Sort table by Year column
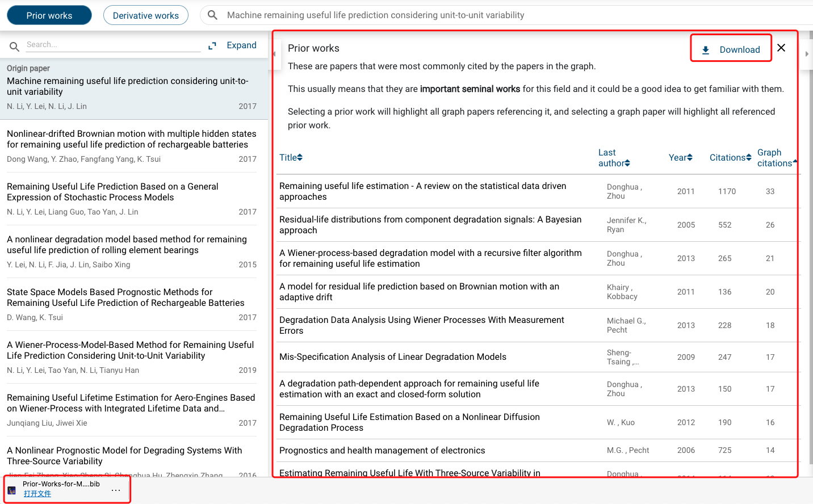 pos(680,157)
